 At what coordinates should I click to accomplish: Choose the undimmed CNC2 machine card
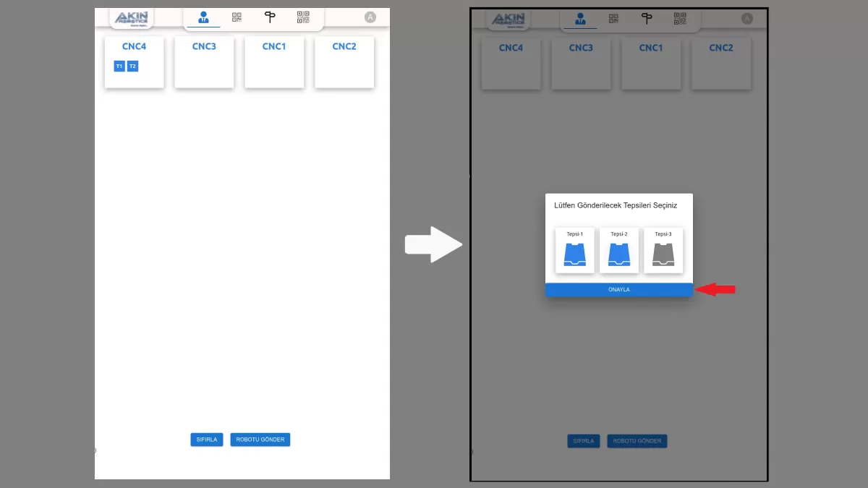pos(344,62)
